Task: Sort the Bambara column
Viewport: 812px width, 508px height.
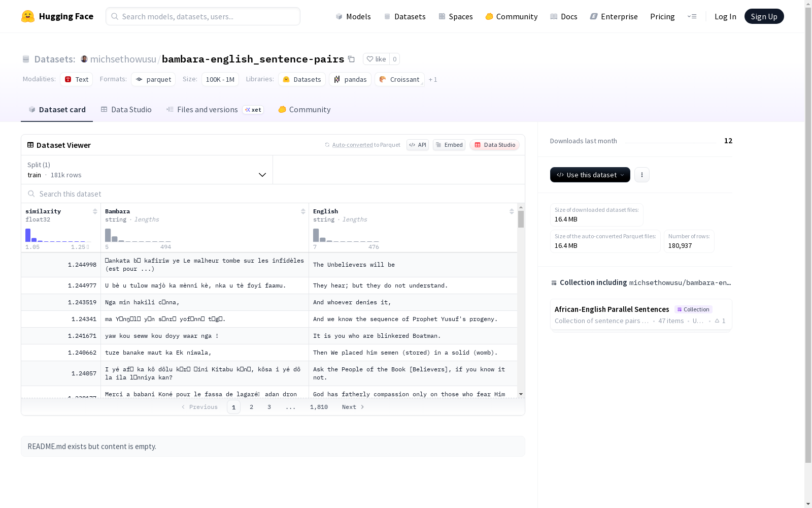Action: (x=303, y=211)
